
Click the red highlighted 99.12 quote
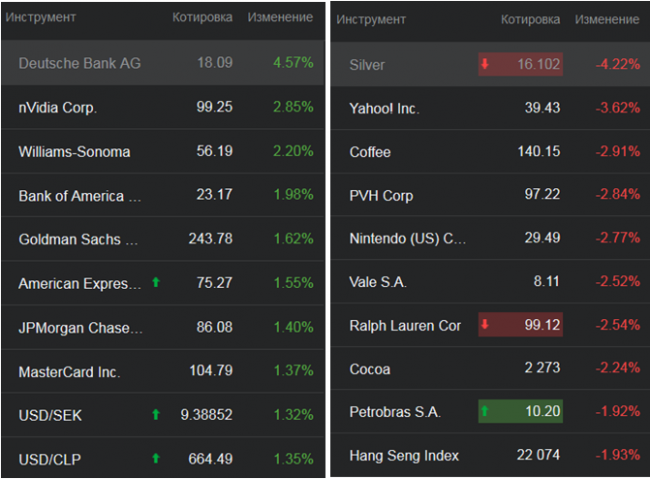[540, 325]
